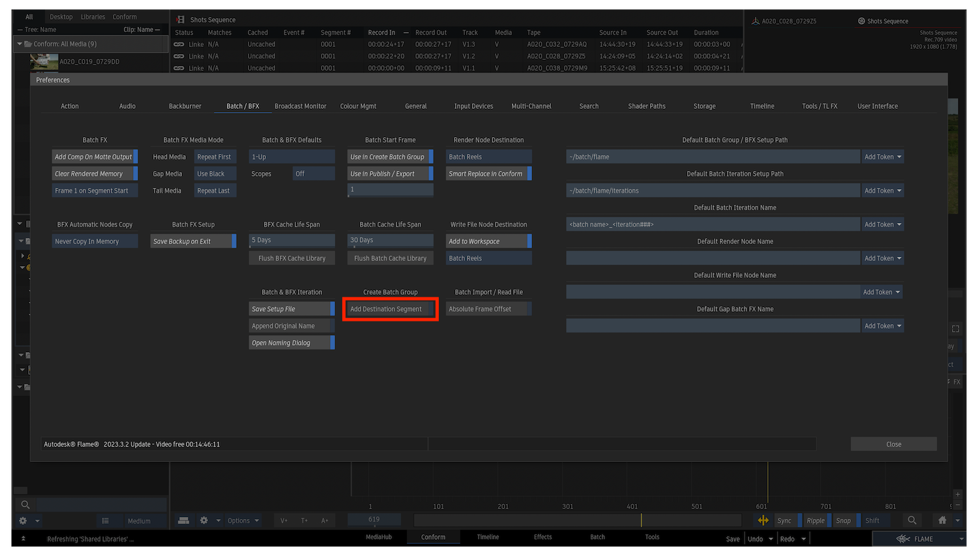The width and height of the screenshot is (978, 560).
Task: Switch to the Effects tab
Action: (543, 537)
